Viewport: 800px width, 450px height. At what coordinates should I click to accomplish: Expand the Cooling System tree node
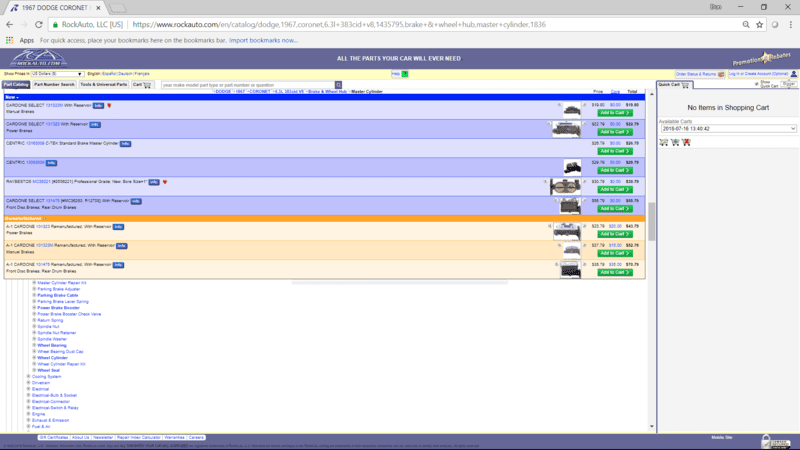(29, 377)
